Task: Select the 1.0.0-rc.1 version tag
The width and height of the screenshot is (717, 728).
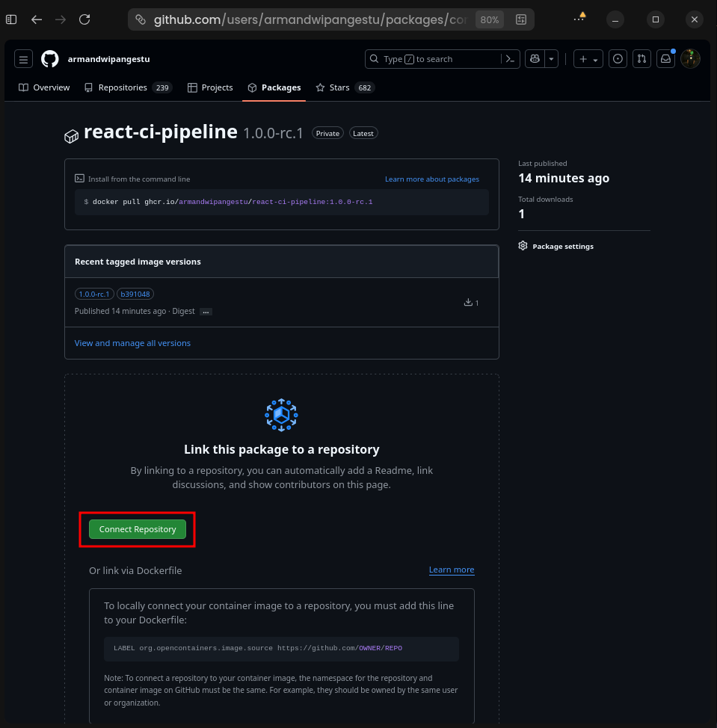Action: click(x=93, y=294)
